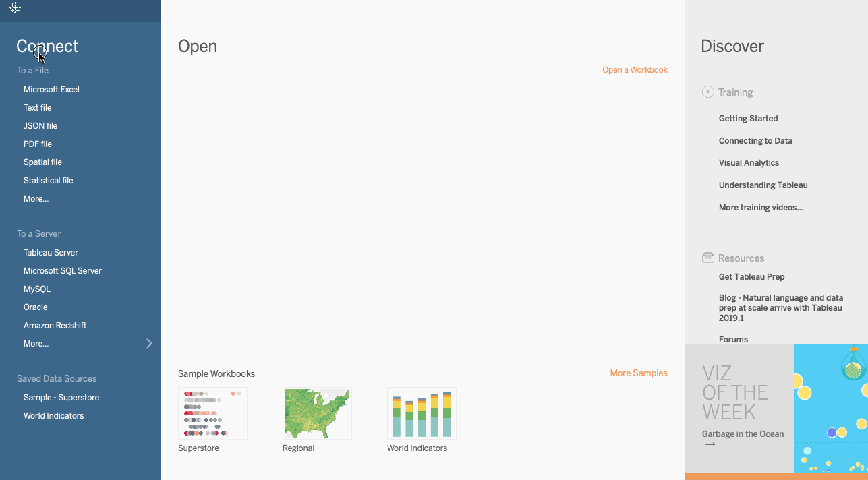Click the Regional caption below thumbnail
This screenshot has width=868, height=480.
298,448
